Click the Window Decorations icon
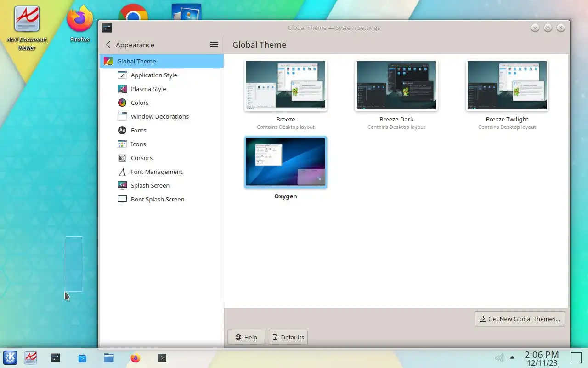Viewport: 588px width, 368px height. click(122, 116)
